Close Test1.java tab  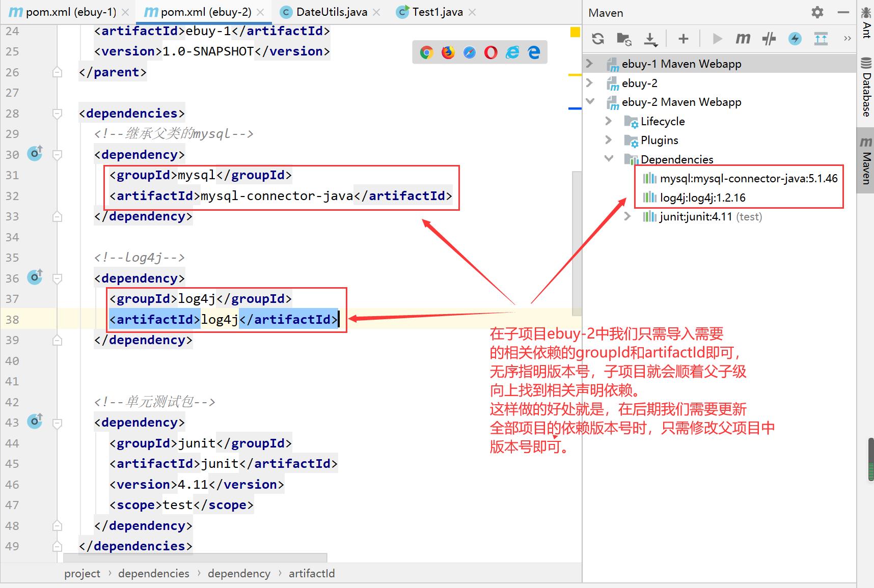(472, 12)
